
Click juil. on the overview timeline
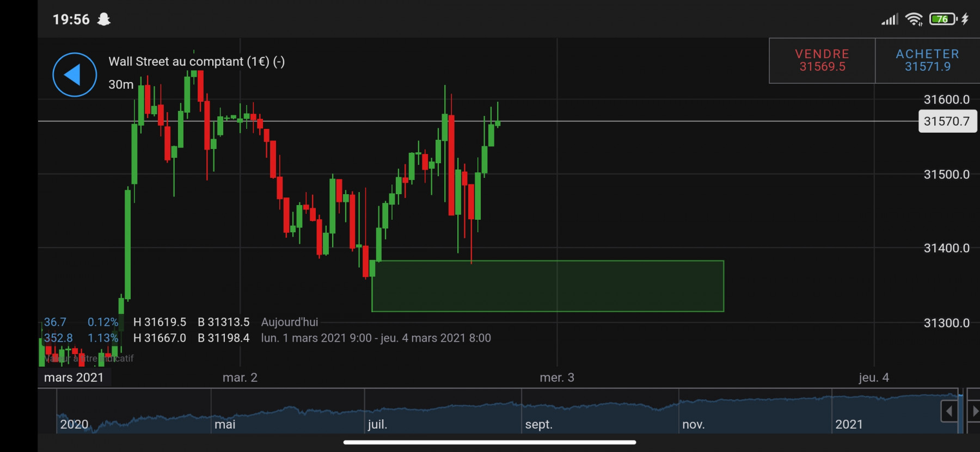(x=377, y=424)
